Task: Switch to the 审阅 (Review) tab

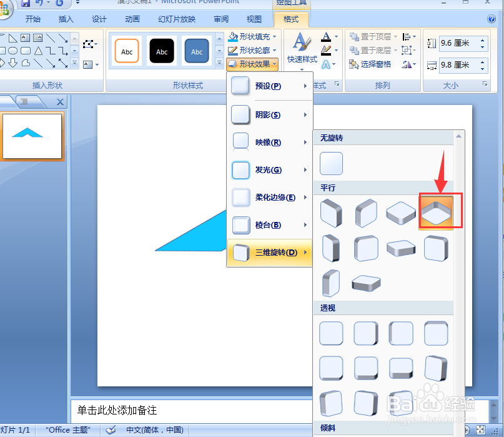Action: [221, 19]
